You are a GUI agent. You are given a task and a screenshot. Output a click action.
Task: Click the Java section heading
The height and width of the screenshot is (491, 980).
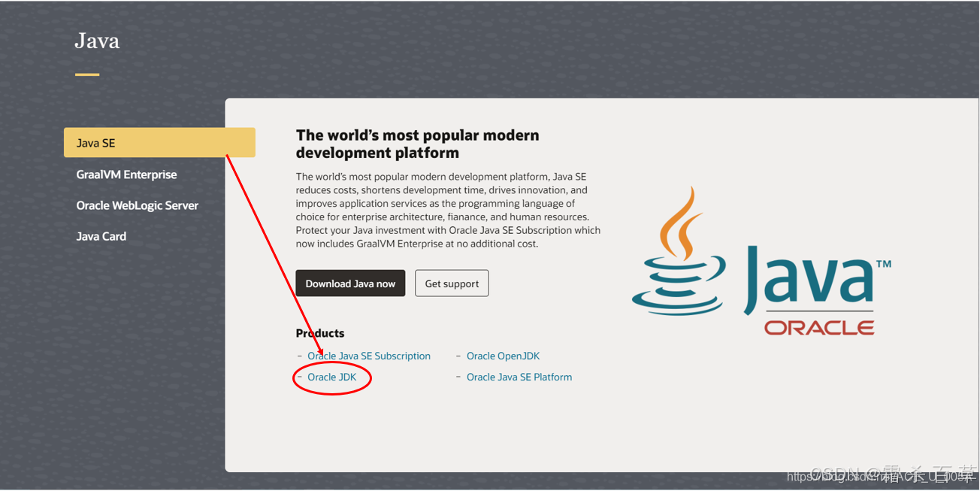point(97,41)
